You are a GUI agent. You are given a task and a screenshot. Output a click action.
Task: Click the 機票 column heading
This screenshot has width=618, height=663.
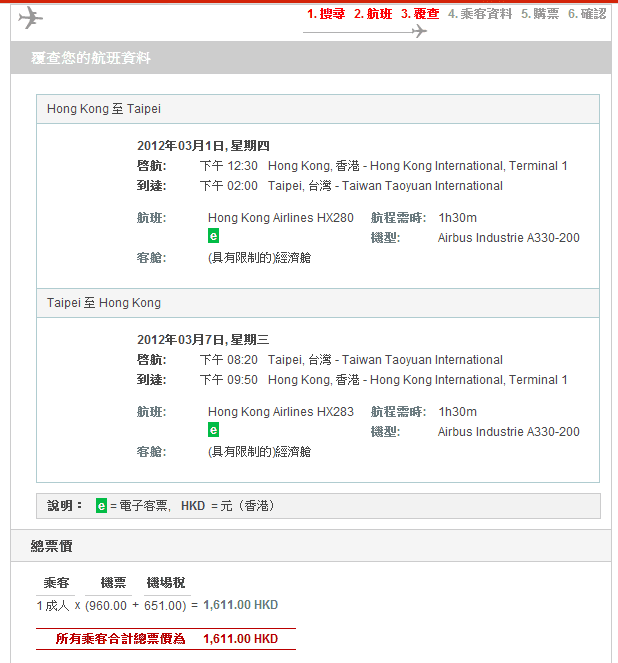pos(113,583)
